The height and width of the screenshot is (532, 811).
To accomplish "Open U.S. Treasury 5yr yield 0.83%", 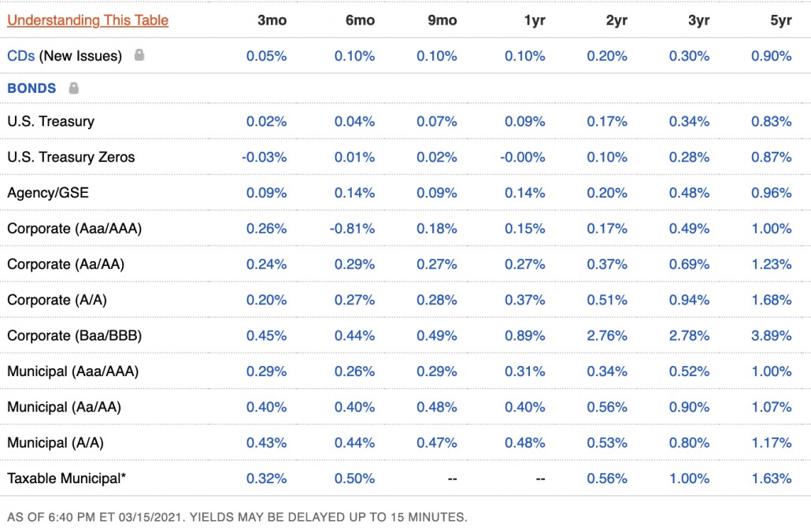I will (x=771, y=121).
